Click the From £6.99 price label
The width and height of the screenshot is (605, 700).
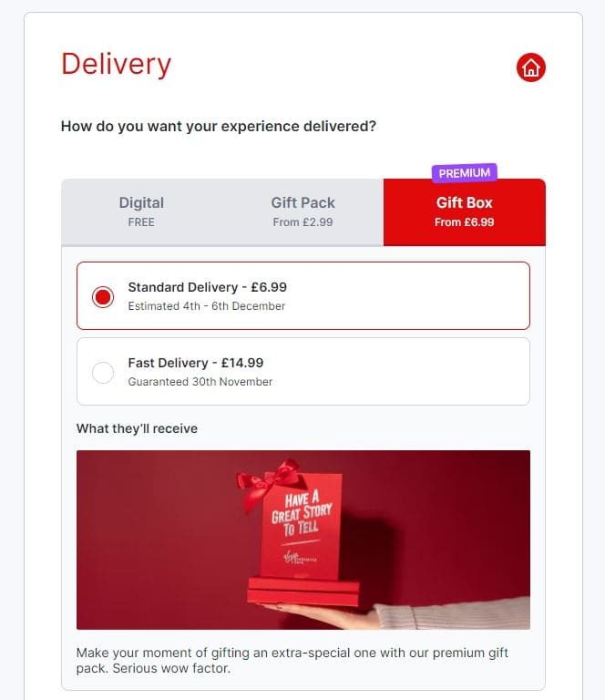tap(465, 222)
